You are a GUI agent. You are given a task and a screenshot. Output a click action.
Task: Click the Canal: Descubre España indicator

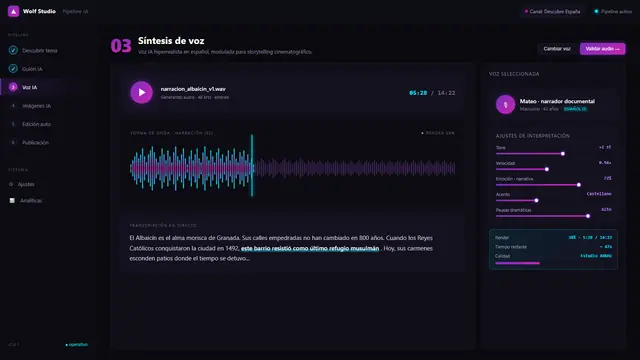click(553, 11)
